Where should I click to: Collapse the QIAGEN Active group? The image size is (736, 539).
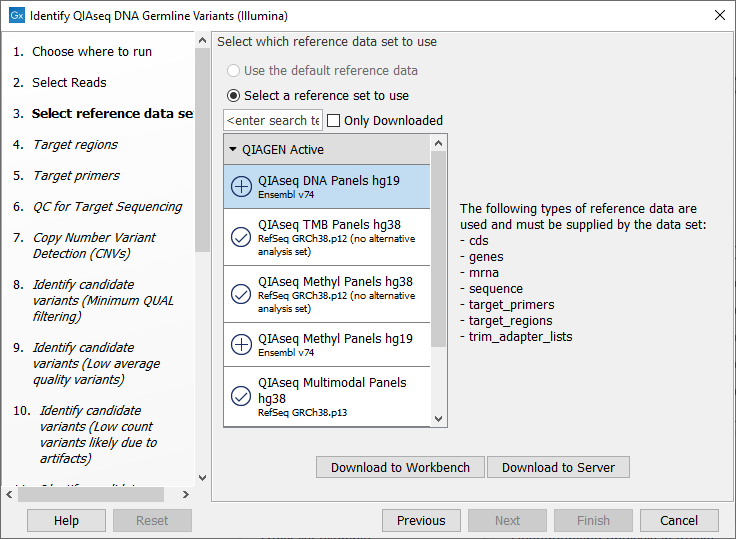pyautogui.click(x=232, y=150)
